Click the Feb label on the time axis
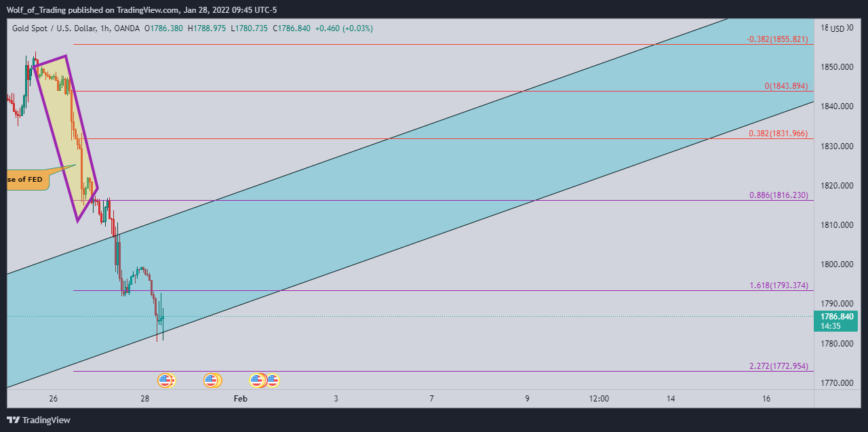The height and width of the screenshot is (432, 868). (240, 399)
